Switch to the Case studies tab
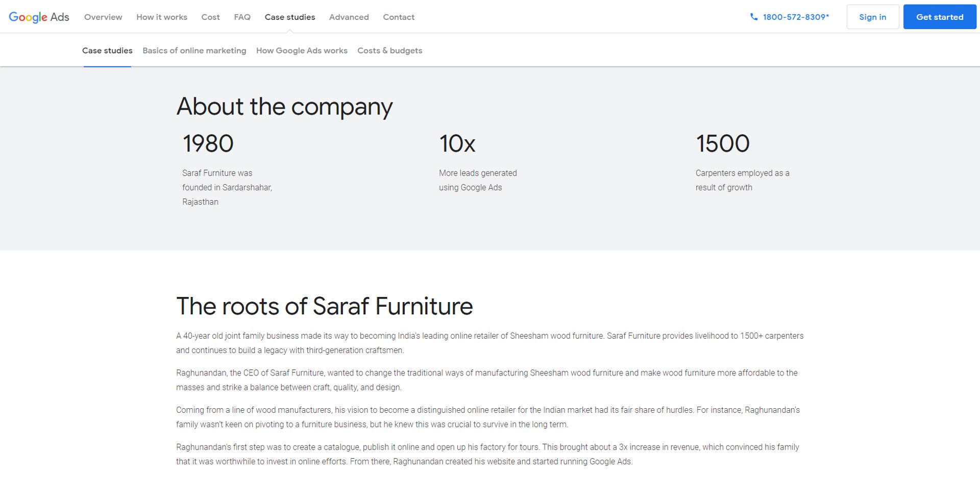The image size is (980, 499). [x=107, y=50]
